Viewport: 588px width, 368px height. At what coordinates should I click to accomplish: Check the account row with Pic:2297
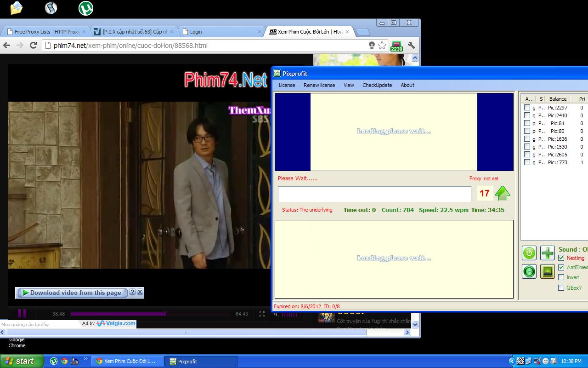point(527,108)
